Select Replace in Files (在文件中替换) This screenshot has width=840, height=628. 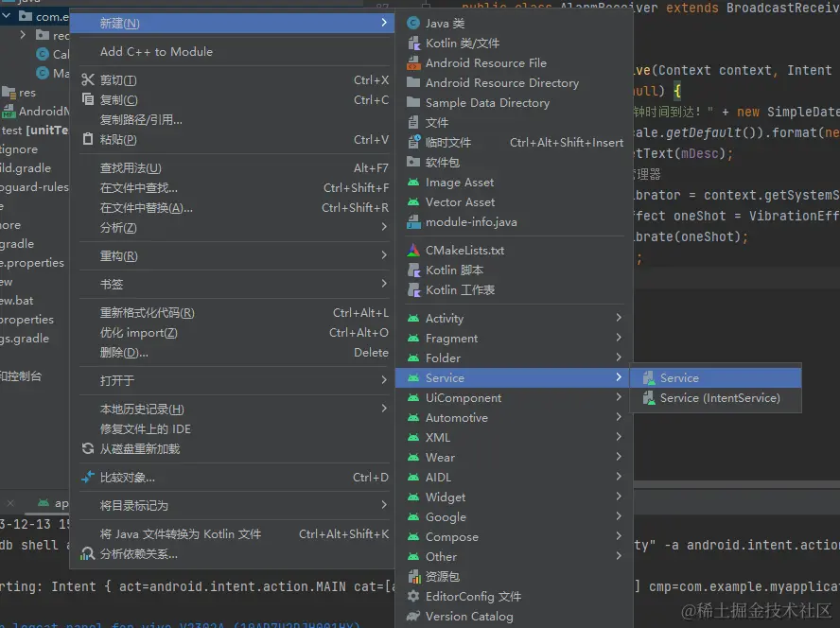tap(233, 208)
